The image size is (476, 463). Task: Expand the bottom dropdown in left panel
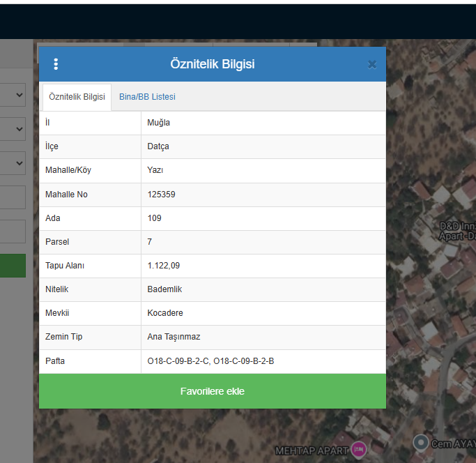click(12, 163)
